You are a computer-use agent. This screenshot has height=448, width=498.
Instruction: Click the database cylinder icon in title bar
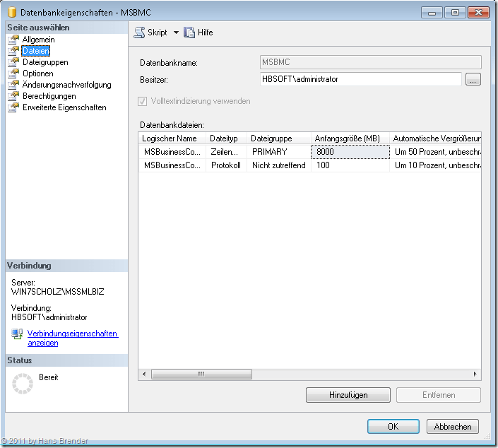point(12,12)
